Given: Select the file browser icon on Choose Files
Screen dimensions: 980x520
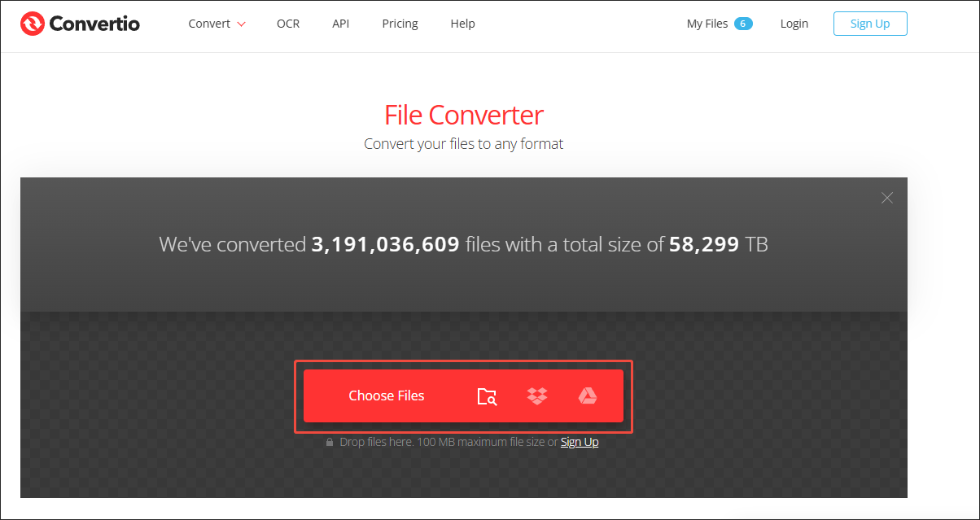Looking at the screenshot, I should 486,395.
